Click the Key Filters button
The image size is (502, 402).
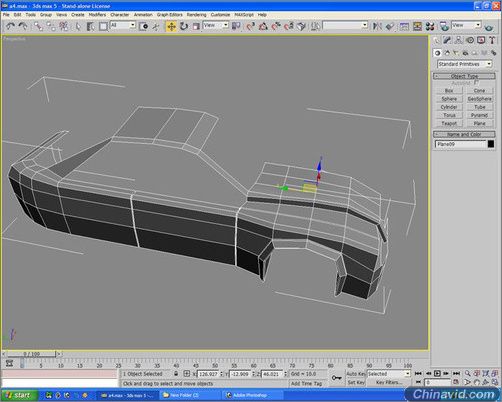click(389, 383)
